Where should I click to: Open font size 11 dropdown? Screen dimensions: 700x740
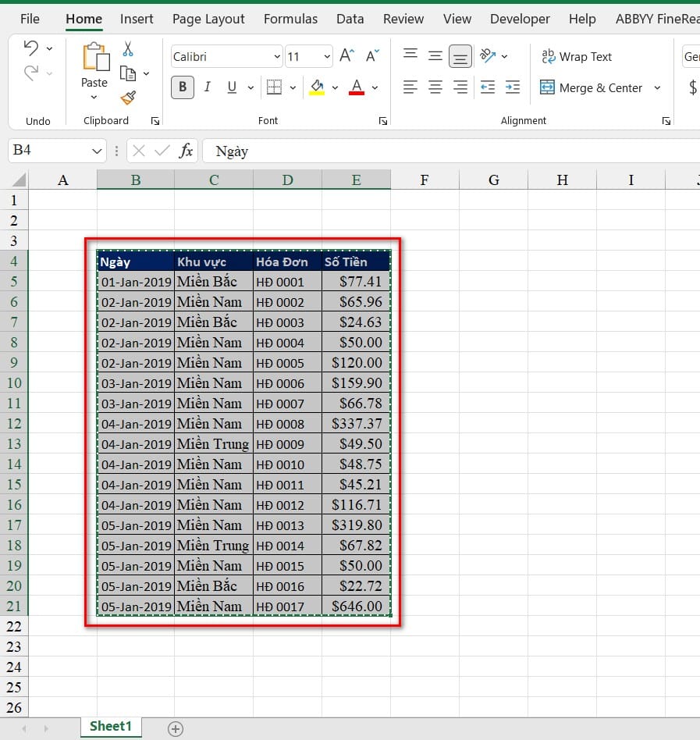point(327,57)
